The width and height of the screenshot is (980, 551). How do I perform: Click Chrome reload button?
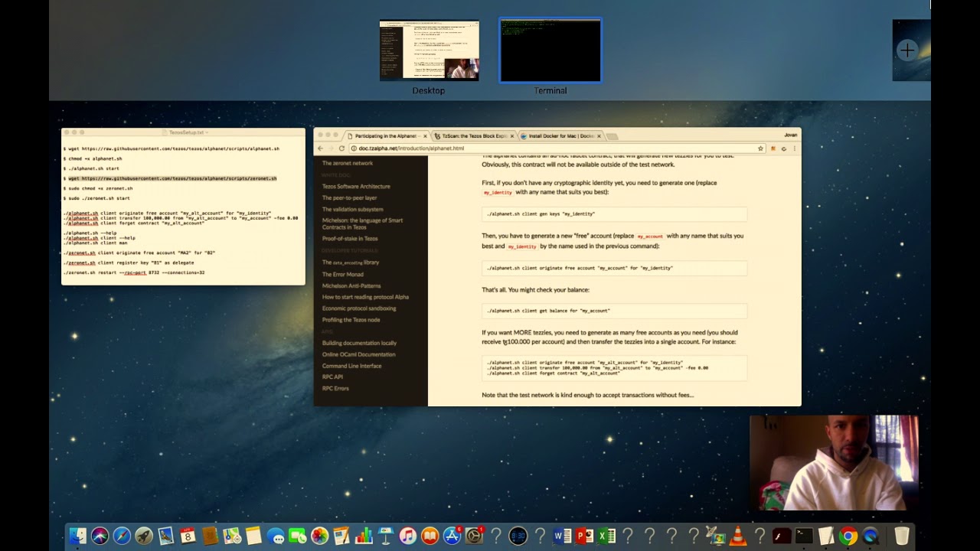341,148
